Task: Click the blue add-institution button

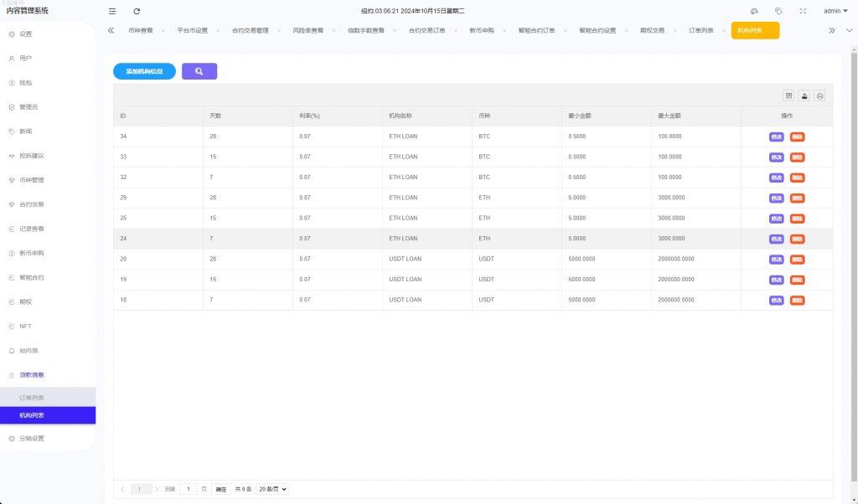Action: coord(144,71)
